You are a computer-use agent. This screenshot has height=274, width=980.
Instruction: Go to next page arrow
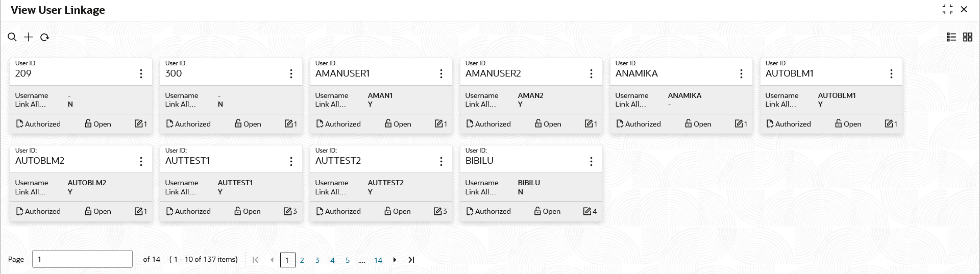click(395, 260)
